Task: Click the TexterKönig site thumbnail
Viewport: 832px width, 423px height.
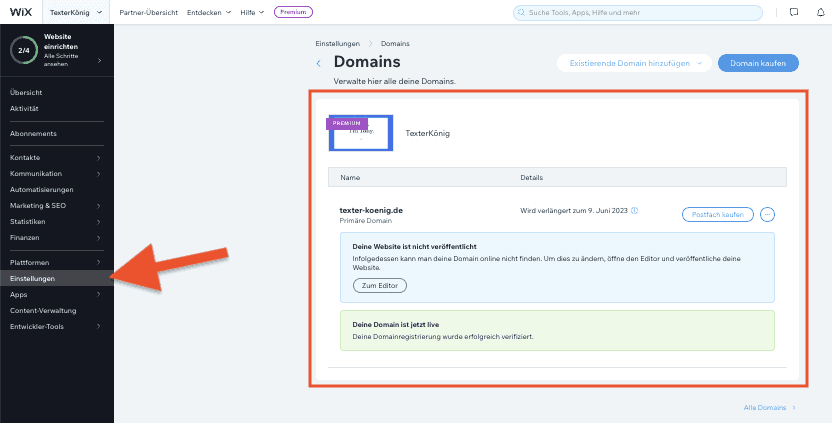Action: pyautogui.click(x=361, y=133)
